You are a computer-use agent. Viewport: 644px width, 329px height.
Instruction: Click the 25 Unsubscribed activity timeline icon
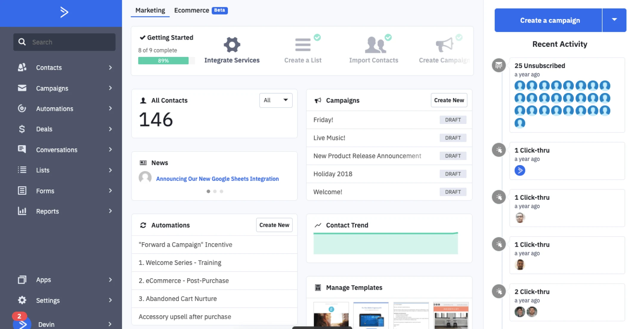click(x=499, y=65)
